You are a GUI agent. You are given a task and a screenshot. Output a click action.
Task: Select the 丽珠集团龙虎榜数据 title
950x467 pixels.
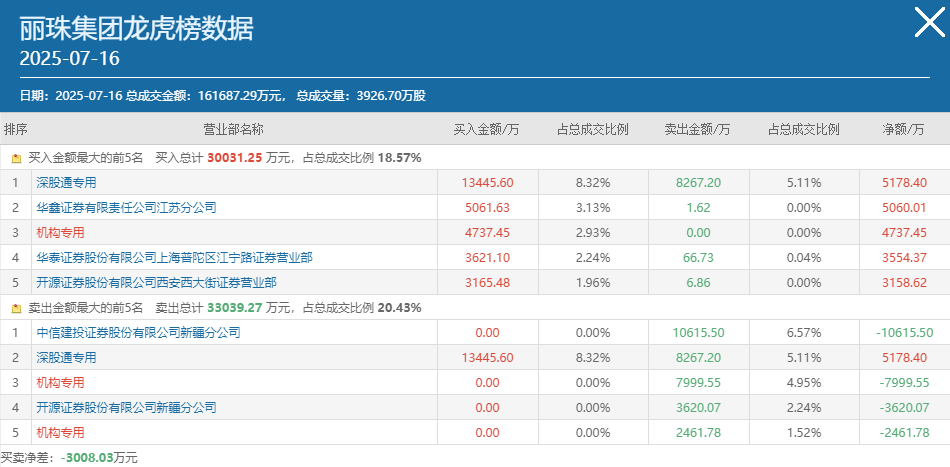(x=136, y=28)
